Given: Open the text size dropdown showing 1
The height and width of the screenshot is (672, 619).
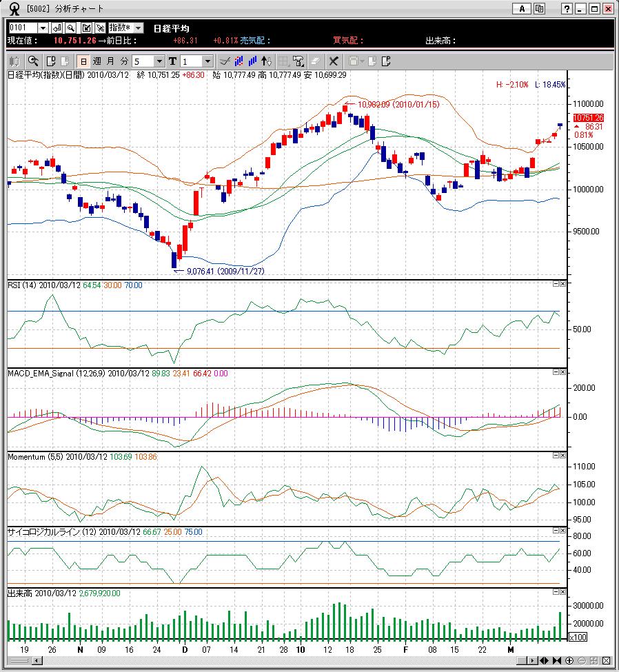Looking at the screenshot, I should pyautogui.click(x=207, y=61).
